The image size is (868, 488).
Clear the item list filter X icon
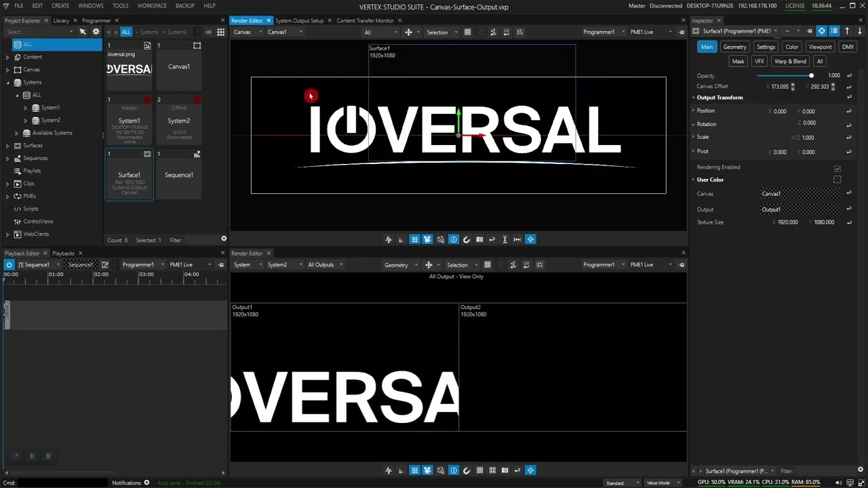point(224,239)
